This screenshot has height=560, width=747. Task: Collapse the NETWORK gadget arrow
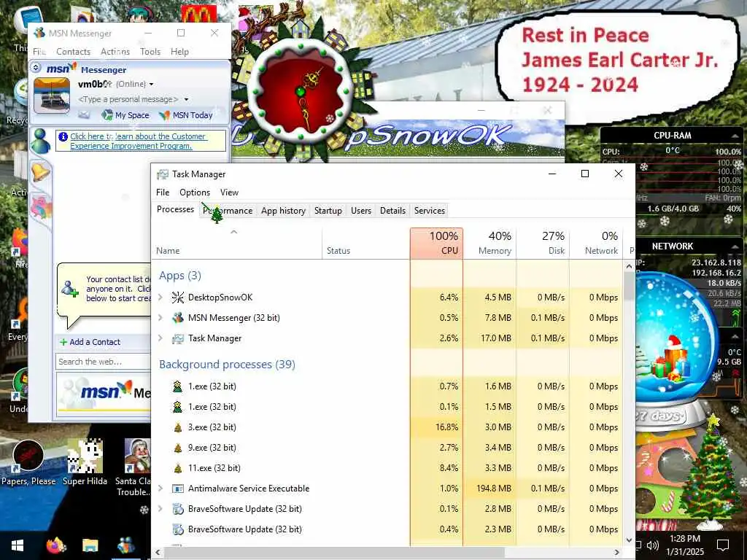click(x=734, y=246)
